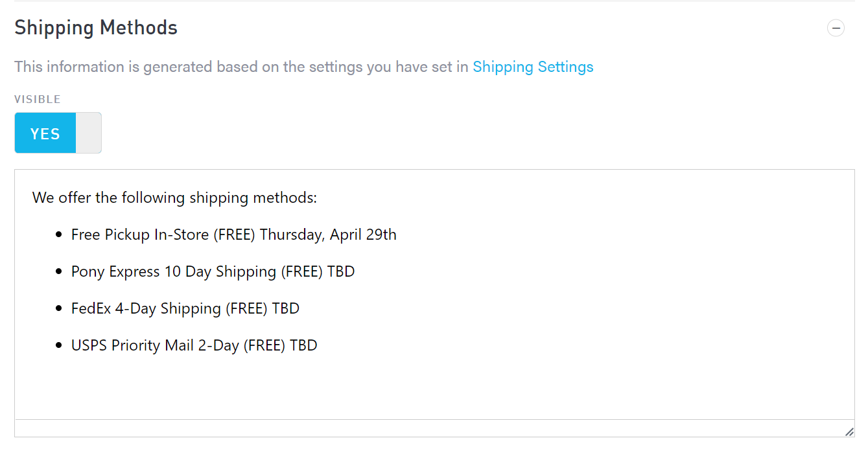
Task: Click the text editor resize handle
Action: tap(849, 431)
